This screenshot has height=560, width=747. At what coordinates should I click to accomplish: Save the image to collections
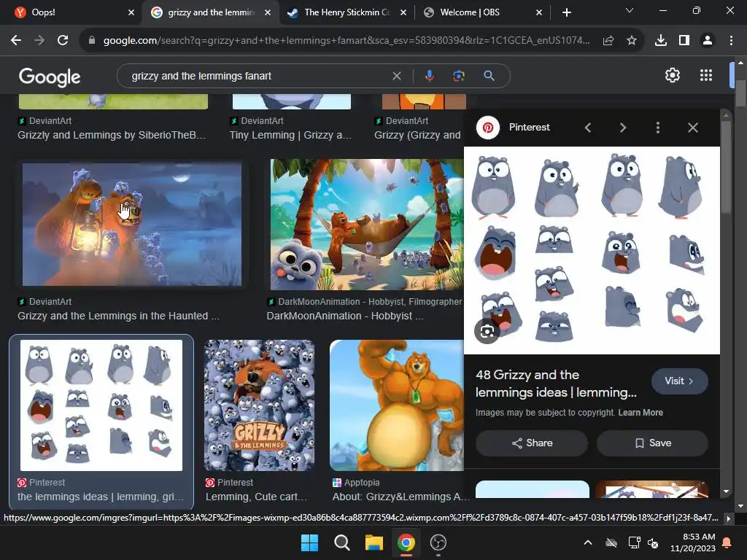coord(652,443)
